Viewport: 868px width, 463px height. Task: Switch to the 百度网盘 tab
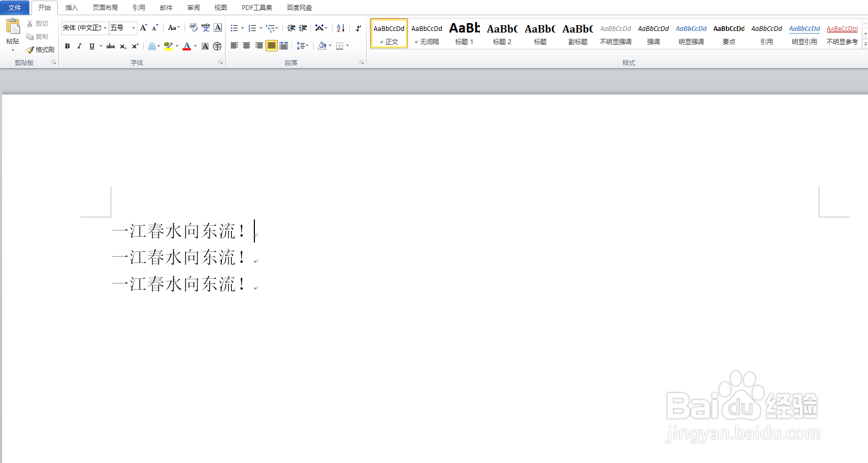(x=299, y=7)
